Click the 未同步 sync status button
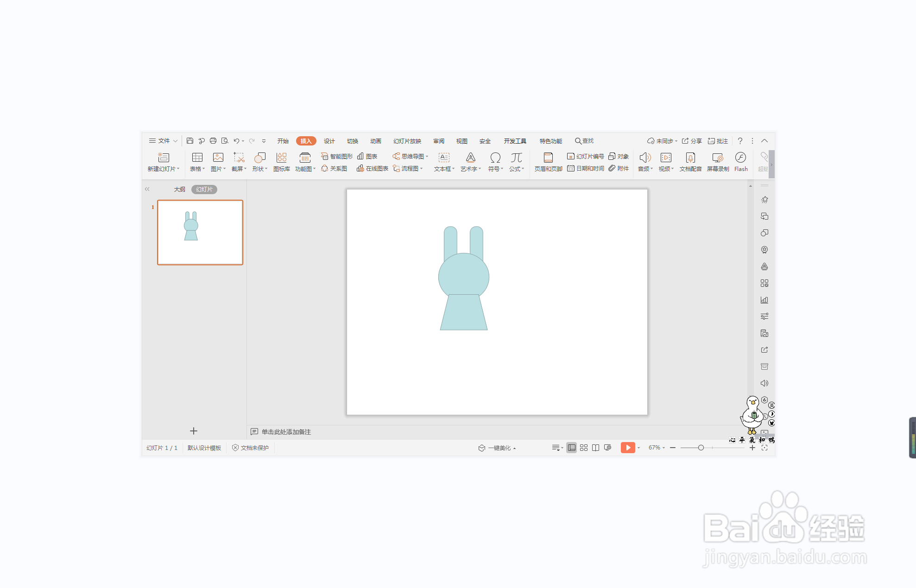 pyautogui.click(x=662, y=141)
